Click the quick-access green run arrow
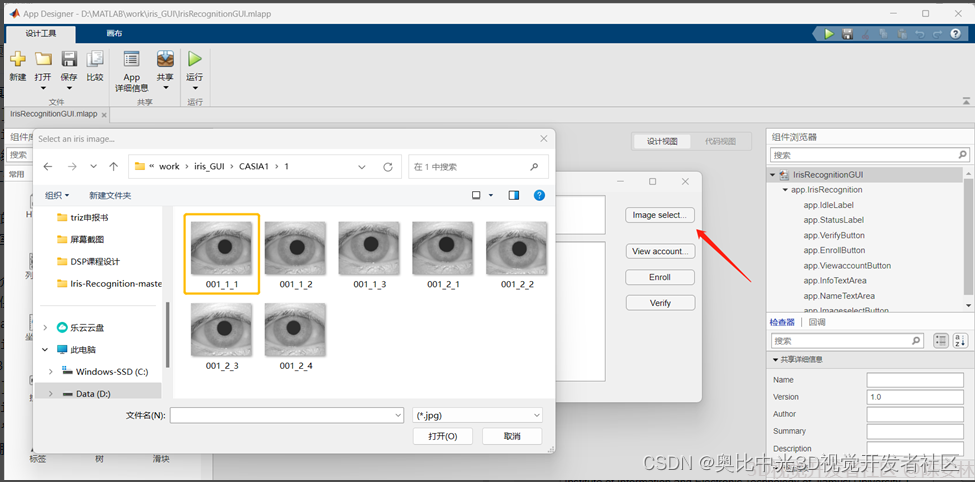 pos(829,34)
